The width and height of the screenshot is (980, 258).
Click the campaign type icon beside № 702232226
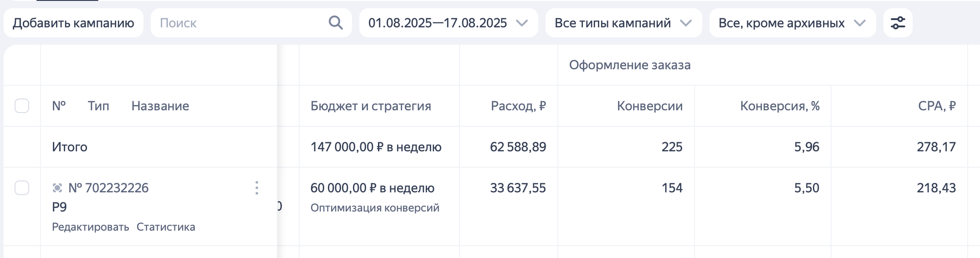pos(57,188)
